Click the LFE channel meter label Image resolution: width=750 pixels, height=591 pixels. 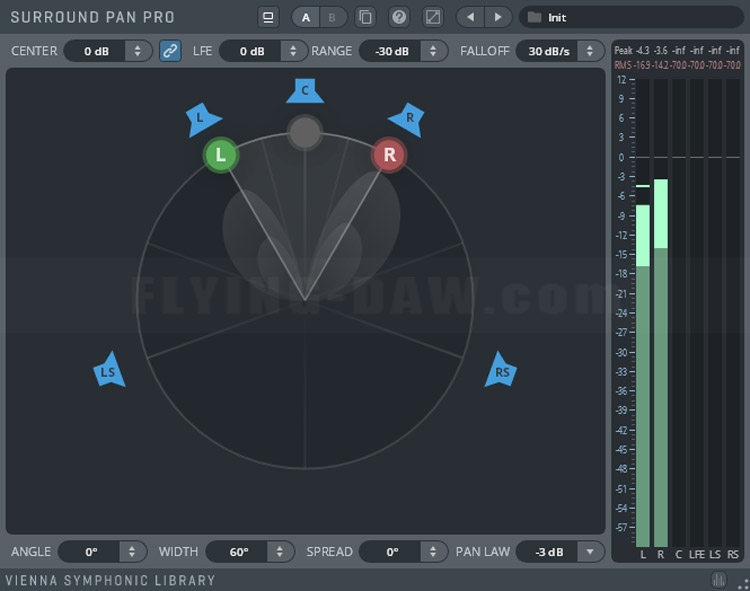(x=696, y=555)
